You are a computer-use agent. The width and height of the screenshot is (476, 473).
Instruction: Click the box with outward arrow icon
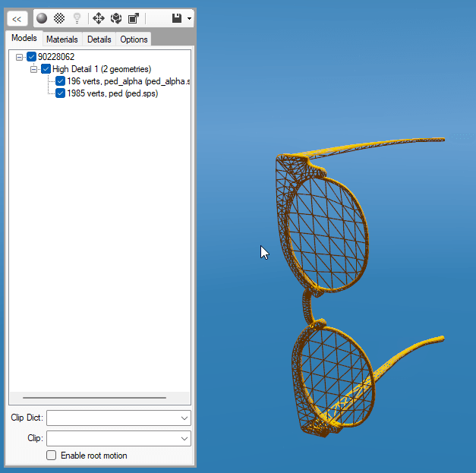click(x=134, y=18)
